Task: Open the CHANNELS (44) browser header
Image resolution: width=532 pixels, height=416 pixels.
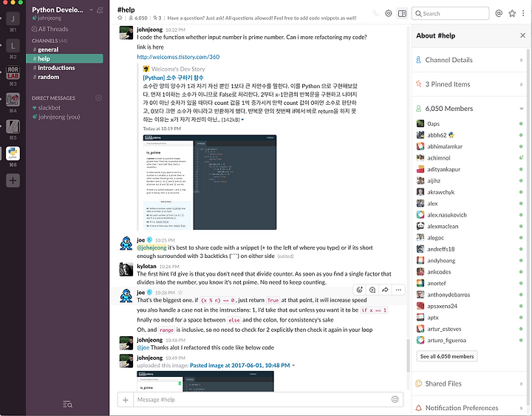Action: pos(50,41)
